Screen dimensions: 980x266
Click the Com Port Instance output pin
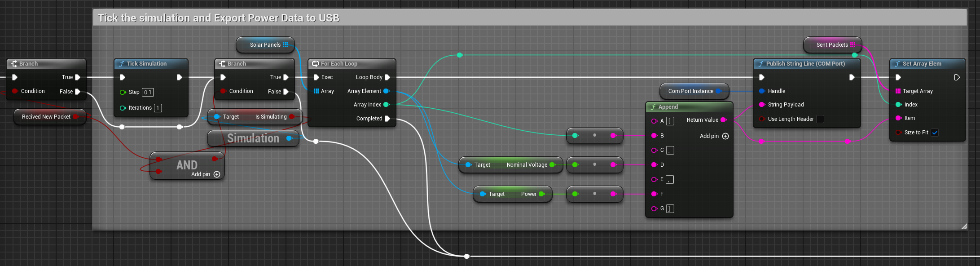(718, 91)
